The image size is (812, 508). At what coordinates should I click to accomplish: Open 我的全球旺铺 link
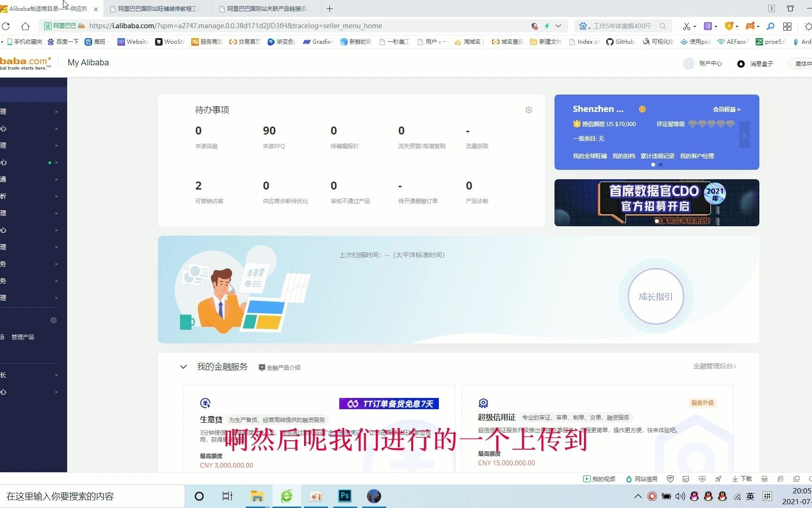[590, 156]
